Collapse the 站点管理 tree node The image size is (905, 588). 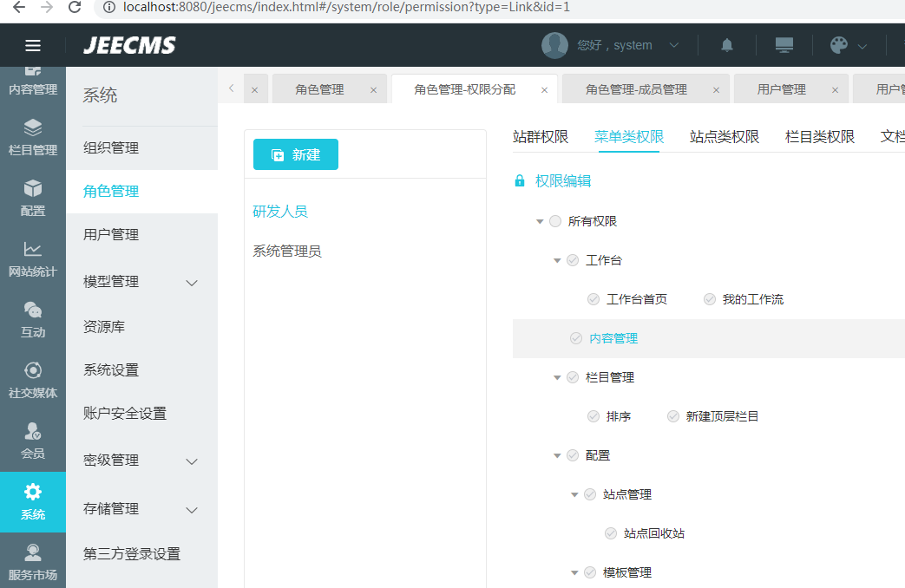point(575,494)
